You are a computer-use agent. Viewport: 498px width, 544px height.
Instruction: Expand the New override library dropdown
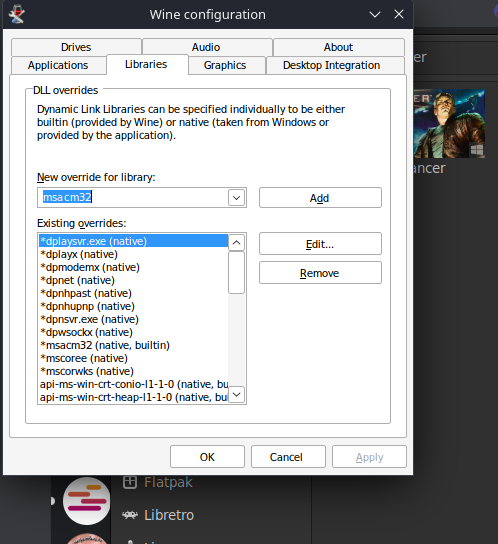(x=236, y=198)
